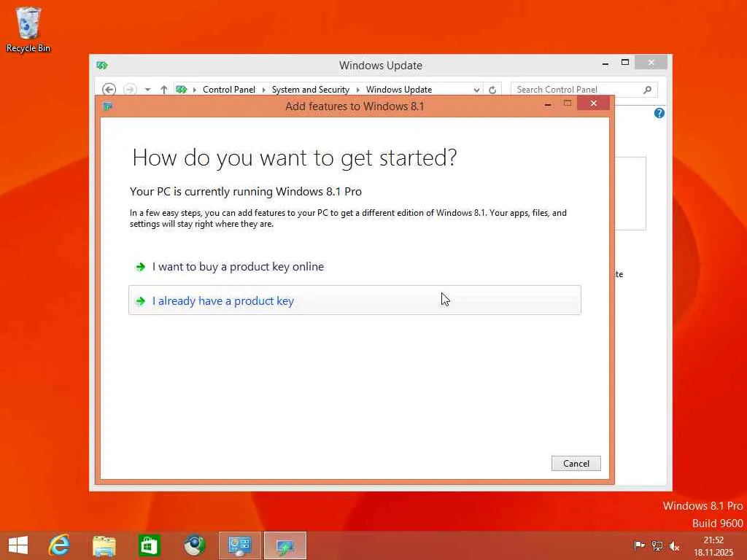Click the green arrow beside already have key
This screenshot has width=747, height=560.
click(x=140, y=301)
